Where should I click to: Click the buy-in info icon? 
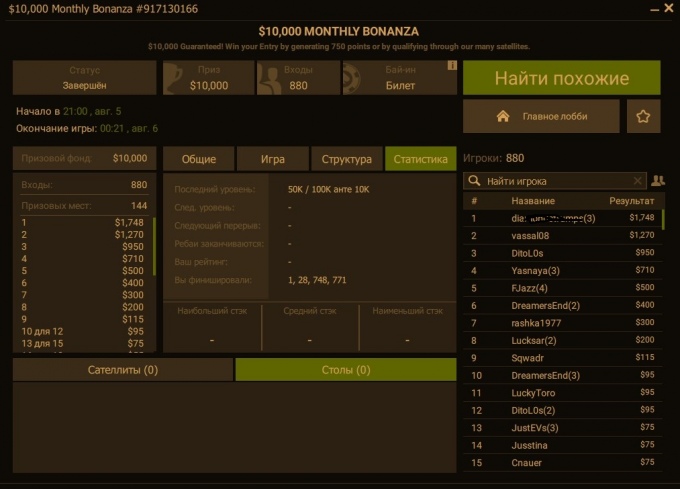tap(452, 65)
